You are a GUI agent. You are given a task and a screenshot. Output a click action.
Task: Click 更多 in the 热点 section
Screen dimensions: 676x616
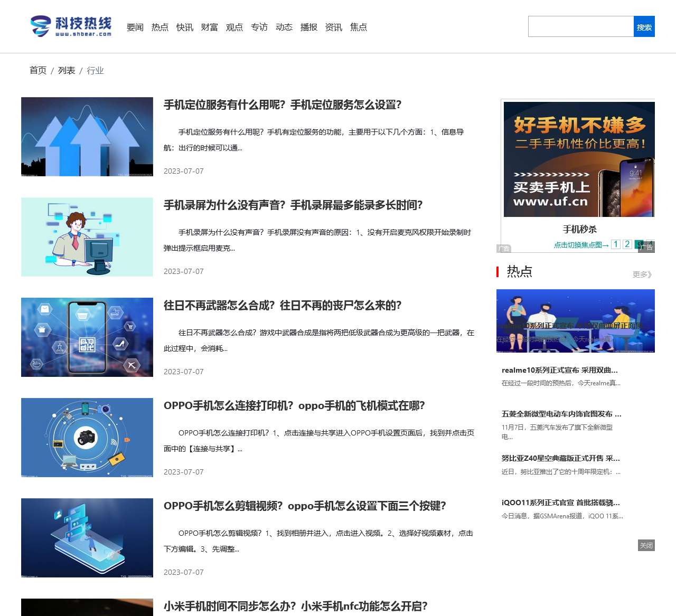point(640,273)
